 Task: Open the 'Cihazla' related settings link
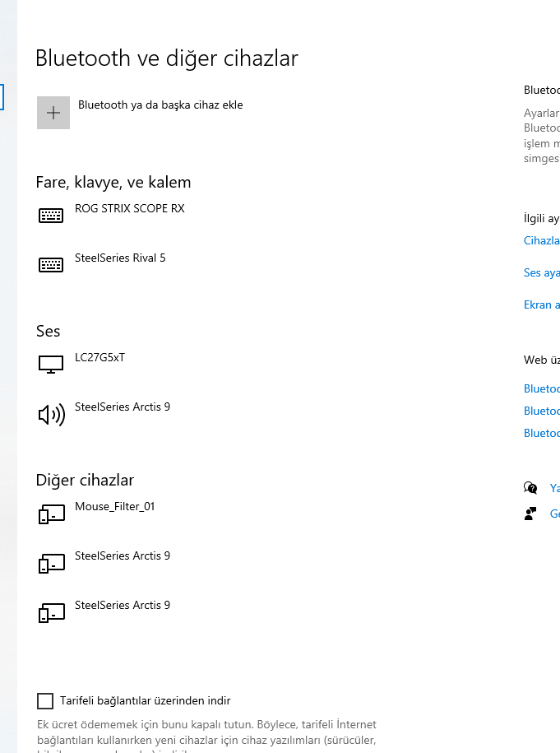[542, 240]
